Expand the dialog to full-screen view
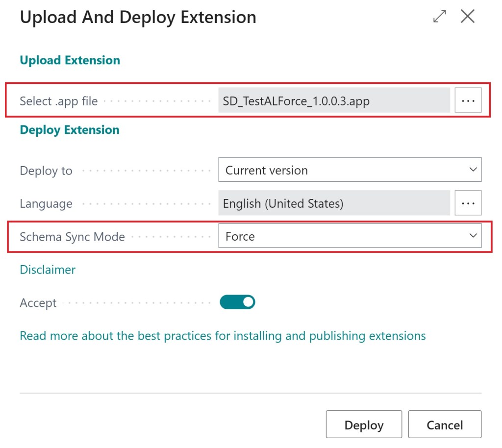The height and width of the screenshot is (448, 502). click(x=440, y=17)
